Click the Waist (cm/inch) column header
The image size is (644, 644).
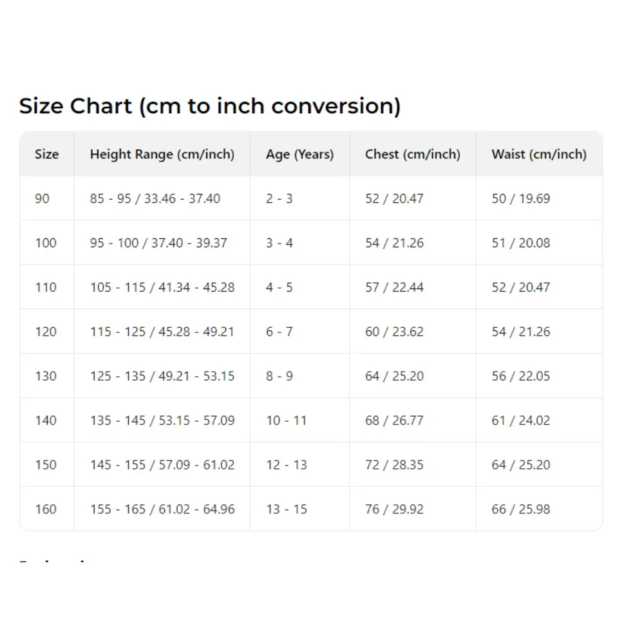[538, 155]
